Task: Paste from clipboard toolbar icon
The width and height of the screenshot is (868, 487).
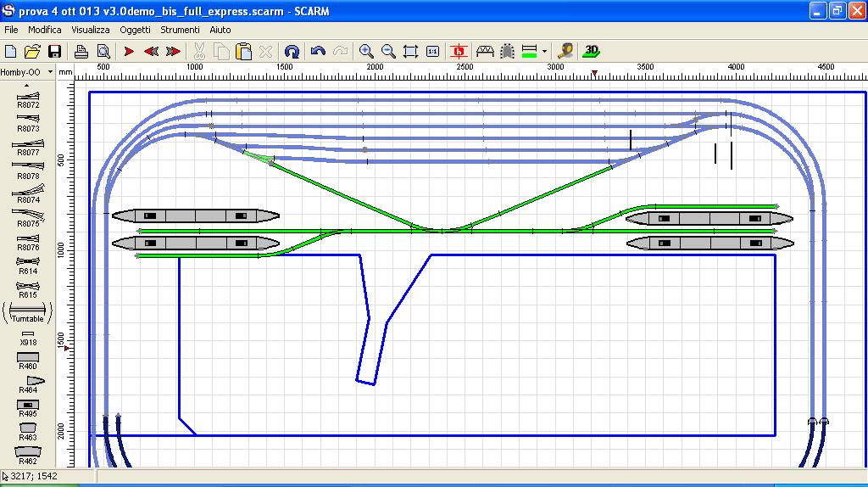Action: coord(243,52)
